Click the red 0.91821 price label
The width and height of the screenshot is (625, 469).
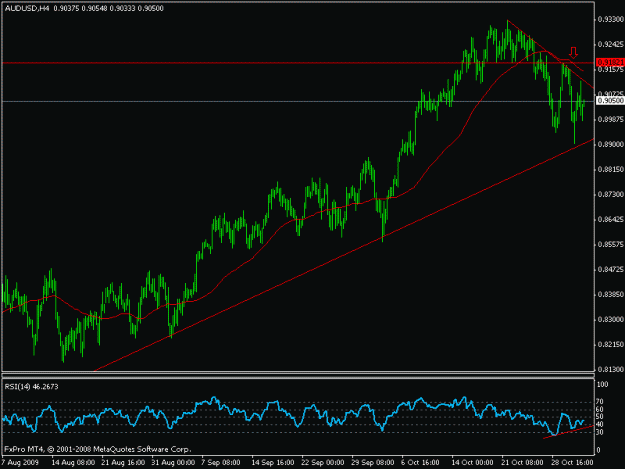[610, 62]
